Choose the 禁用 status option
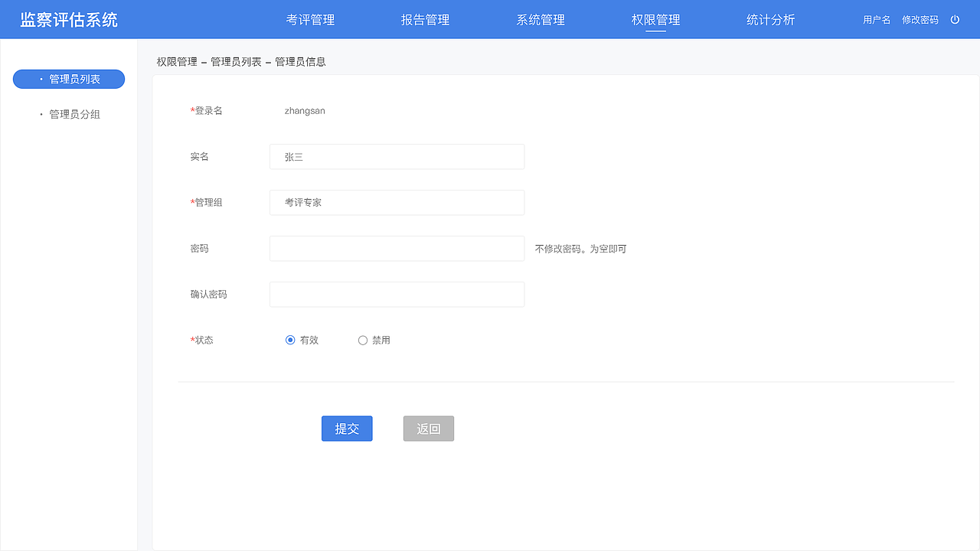The image size is (980, 551). tap(363, 340)
